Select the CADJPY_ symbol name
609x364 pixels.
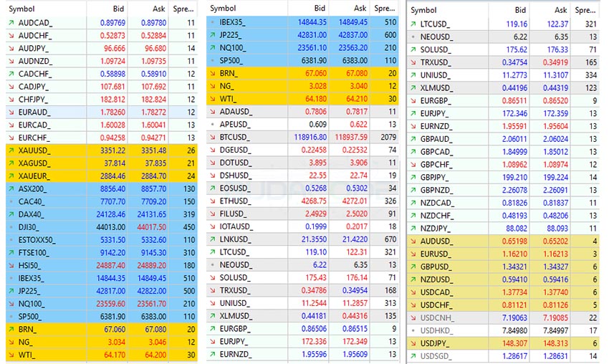click(x=34, y=87)
